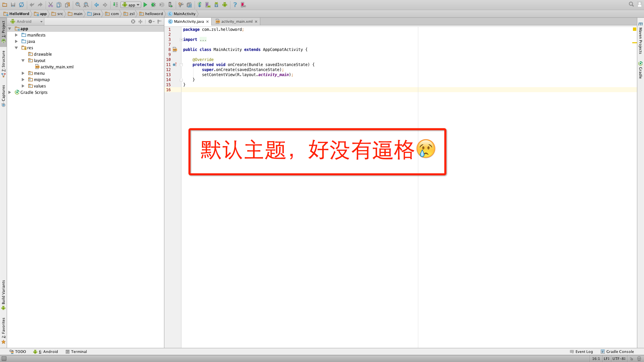Click the Make Project build icon
Viewport: 644px width, 362px height.
(115, 5)
